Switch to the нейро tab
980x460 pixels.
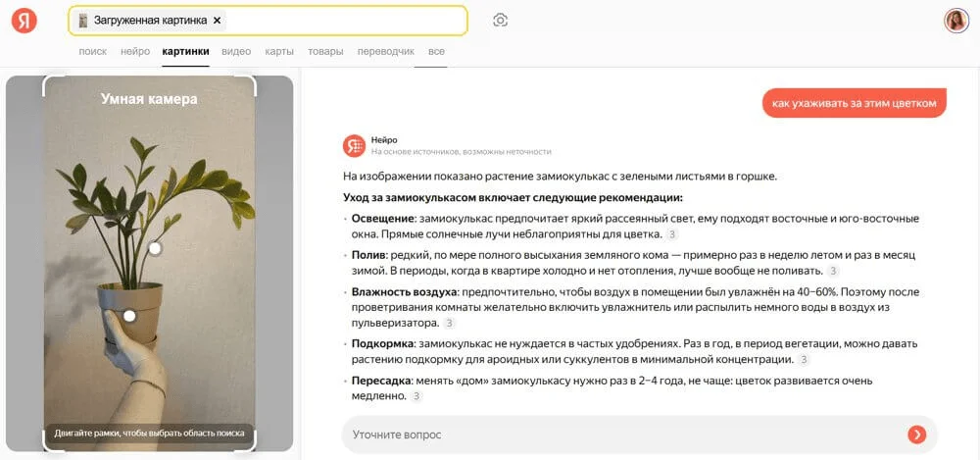(x=135, y=51)
